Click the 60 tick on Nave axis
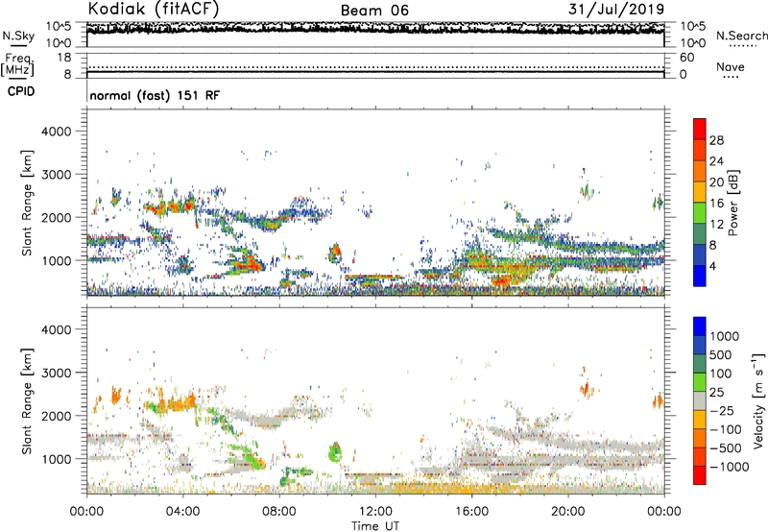 [x=686, y=58]
